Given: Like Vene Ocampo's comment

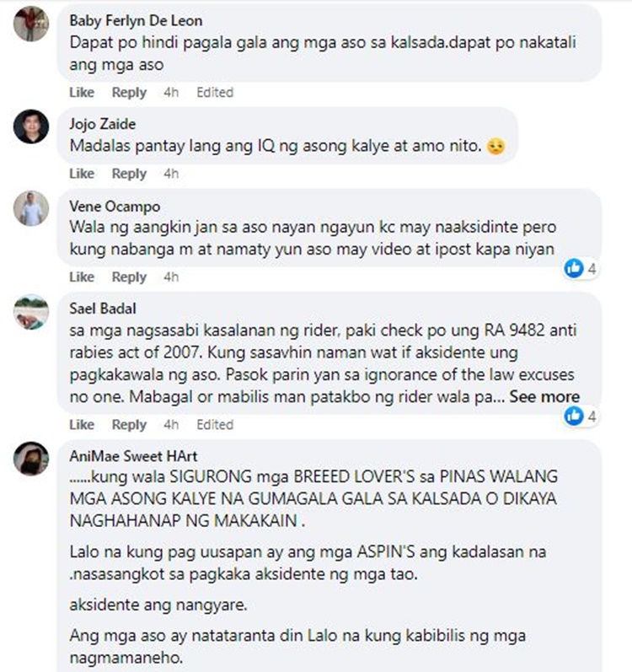Looking at the screenshot, I should point(82,277).
